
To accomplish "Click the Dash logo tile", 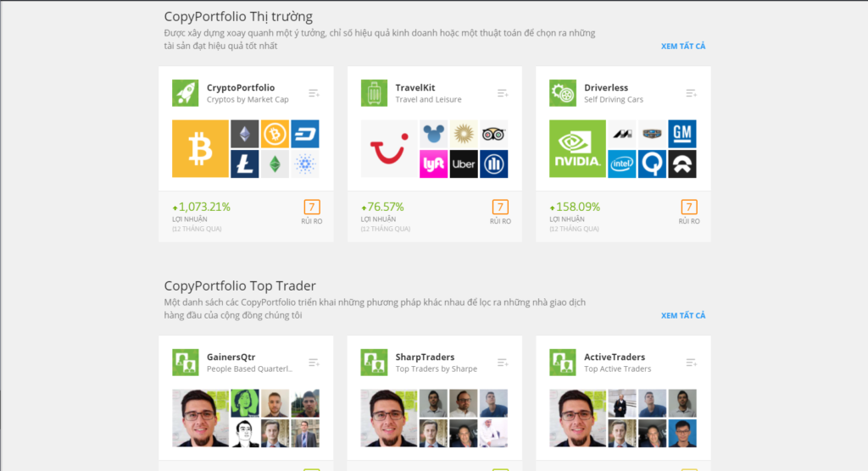I will point(305,134).
